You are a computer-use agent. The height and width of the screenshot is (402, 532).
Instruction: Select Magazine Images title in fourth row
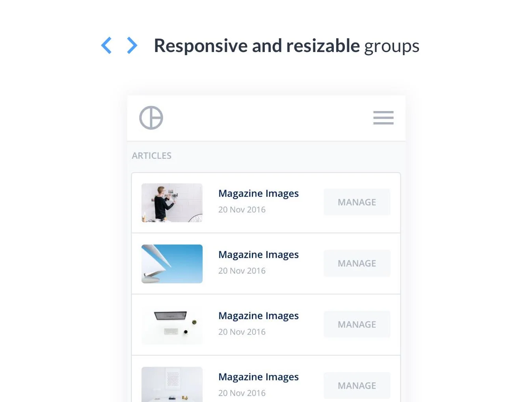(x=259, y=377)
